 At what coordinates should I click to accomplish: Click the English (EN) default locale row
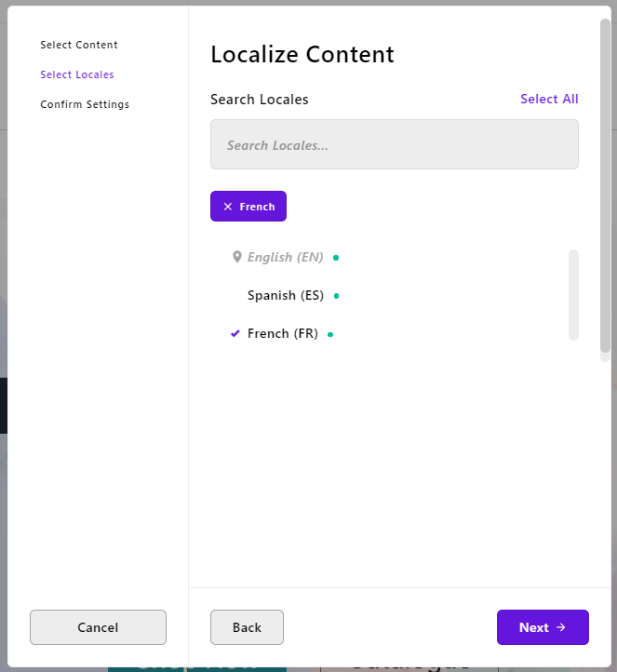(x=286, y=257)
